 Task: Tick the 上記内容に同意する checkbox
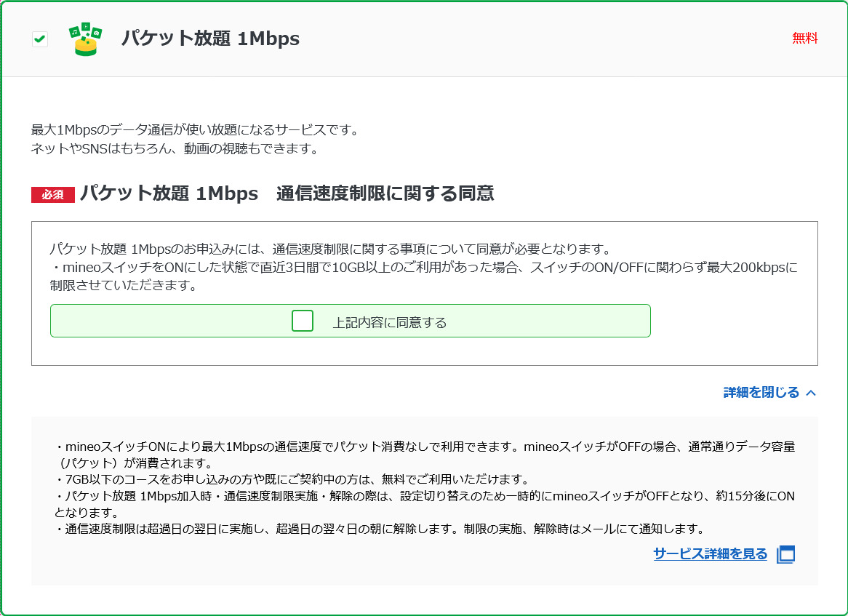click(303, 321)
